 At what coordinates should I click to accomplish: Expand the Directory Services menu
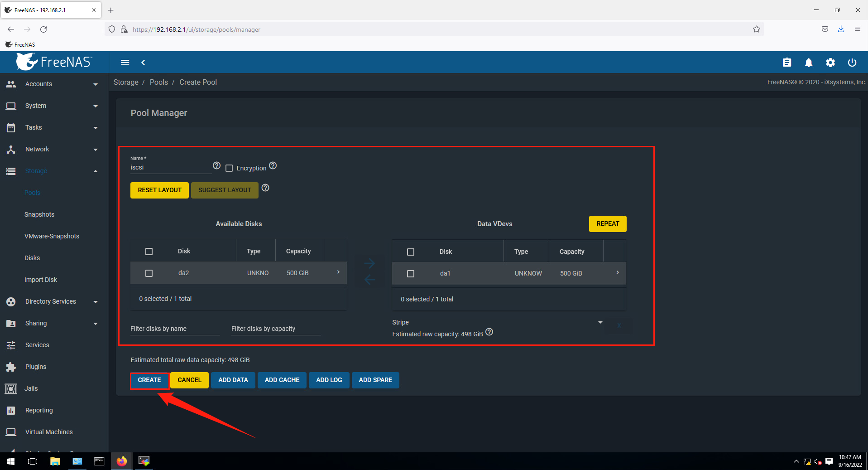tap(54, 301)
